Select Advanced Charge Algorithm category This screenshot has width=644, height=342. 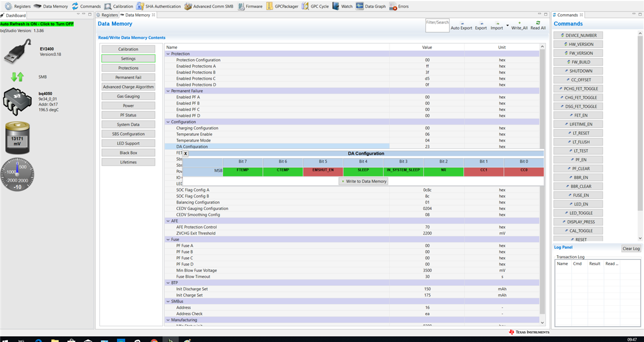(x=128, y=87)
